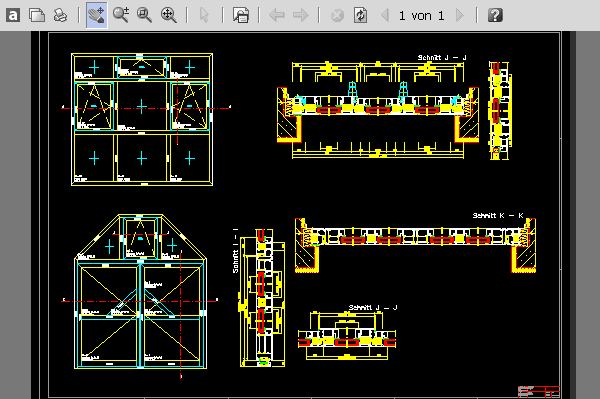Click the stop loading icon
The width and height of the screenshot is (600, 399).
[x=337, y=15]
